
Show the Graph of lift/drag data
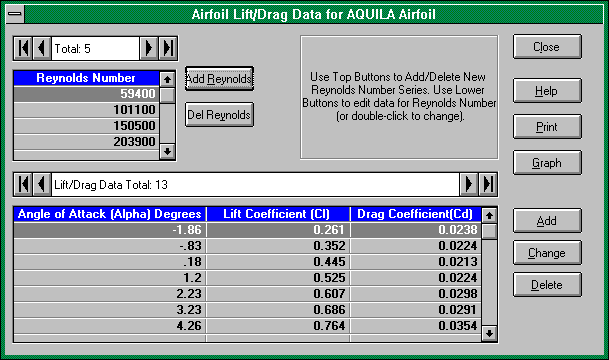547,162
